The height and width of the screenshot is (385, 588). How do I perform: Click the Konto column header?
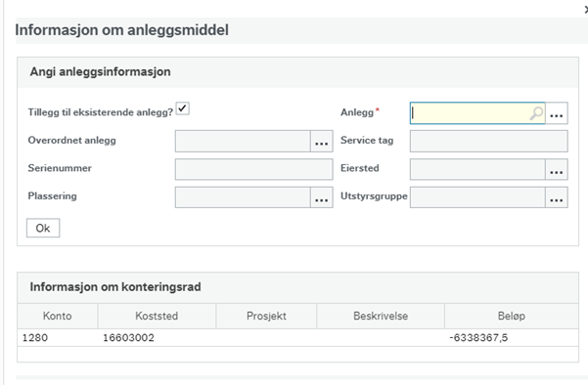[58, 316]
